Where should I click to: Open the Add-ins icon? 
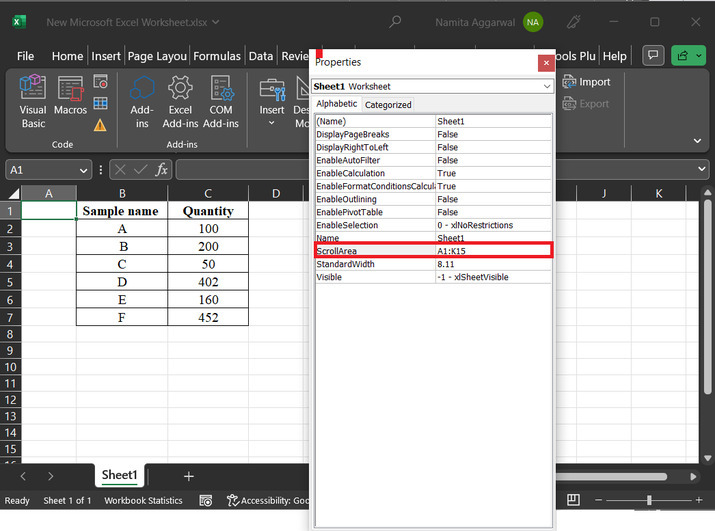(x=142, y=101)
